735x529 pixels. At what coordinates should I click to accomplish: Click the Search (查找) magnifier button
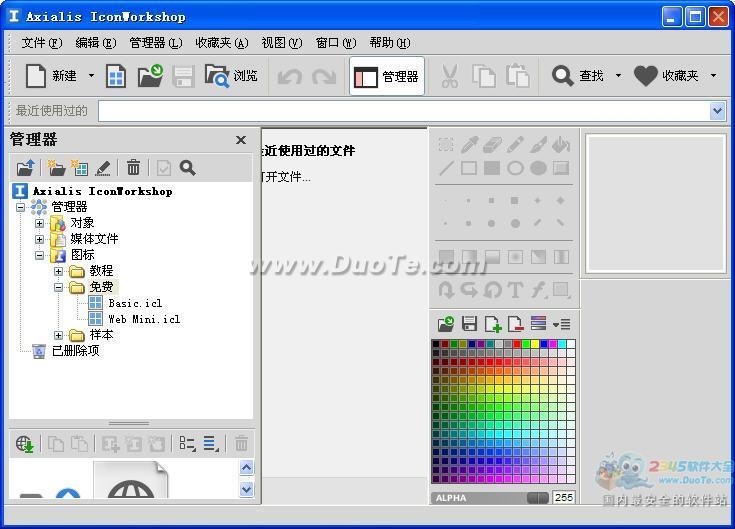coord(578,76)
